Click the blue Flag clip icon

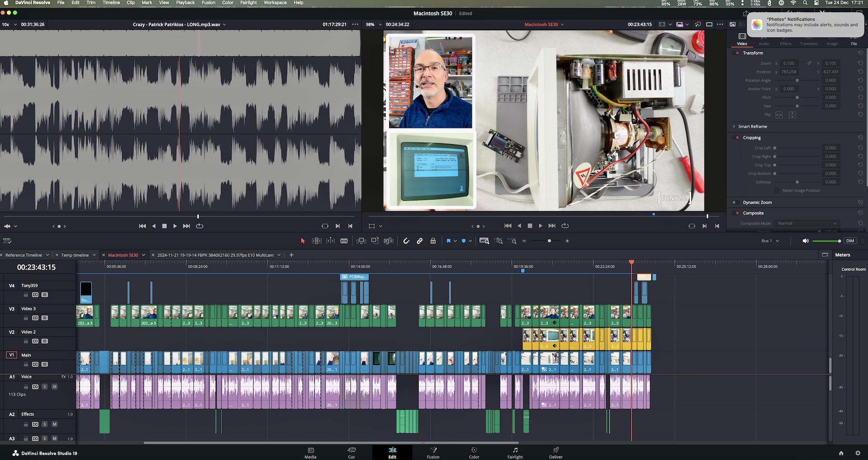pyautogui.click(x=448, y=241)
